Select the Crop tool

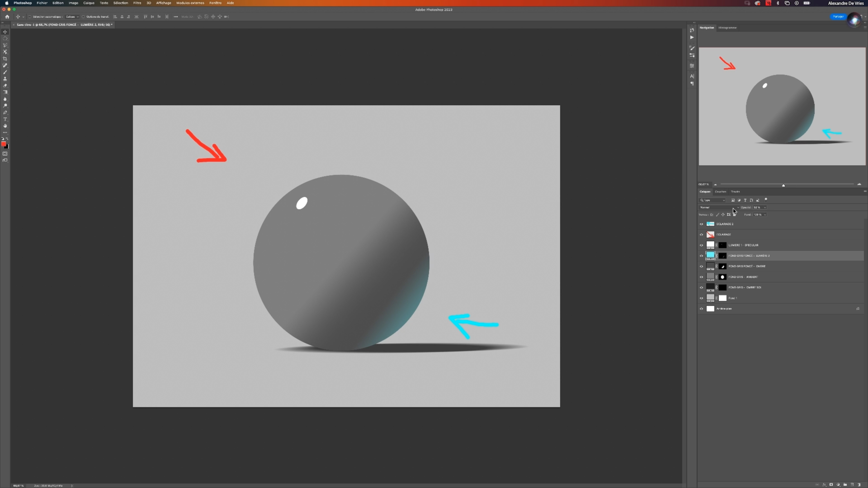(5, 59)
